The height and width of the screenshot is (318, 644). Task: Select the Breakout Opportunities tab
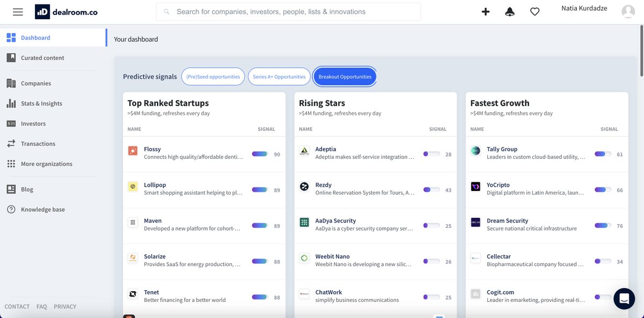pos(345,77)
